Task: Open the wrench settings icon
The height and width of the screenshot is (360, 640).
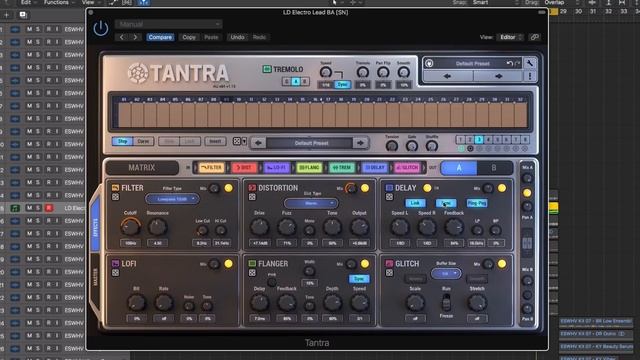Action: pyautogui.click(x=530, y=63)
